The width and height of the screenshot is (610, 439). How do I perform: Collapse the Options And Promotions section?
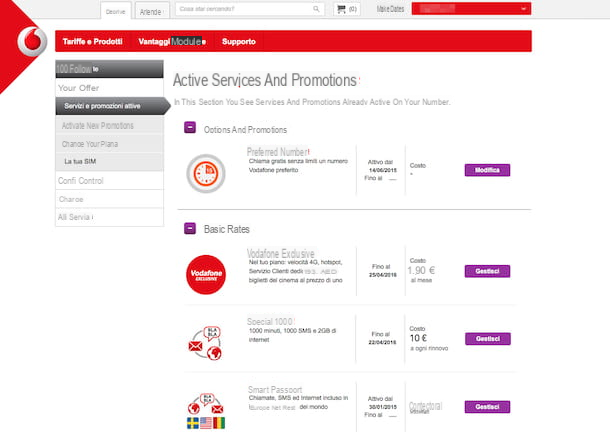(x=190, y=127)
